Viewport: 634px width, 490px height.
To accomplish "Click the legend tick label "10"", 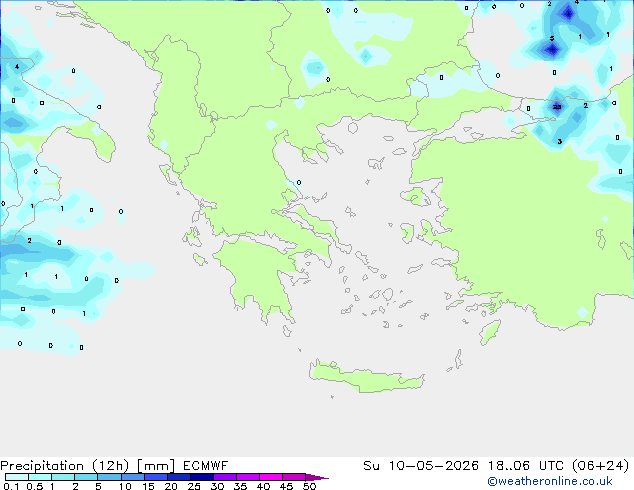I will coord(125,486).
